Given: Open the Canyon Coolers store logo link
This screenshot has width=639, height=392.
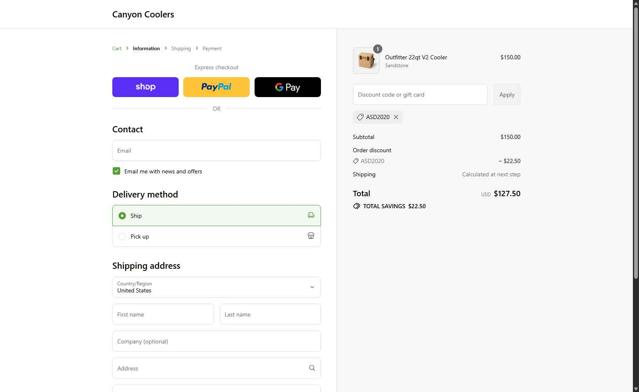Looking at the screenshot, I should [x=143, y=14].
